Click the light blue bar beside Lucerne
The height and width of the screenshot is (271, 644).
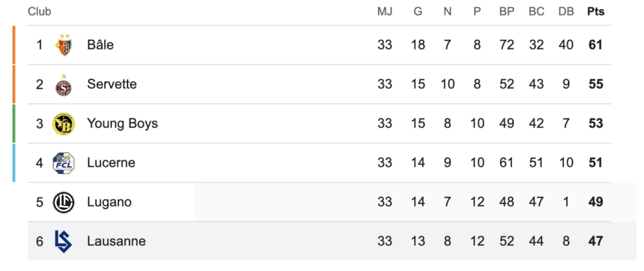point(14,163)
